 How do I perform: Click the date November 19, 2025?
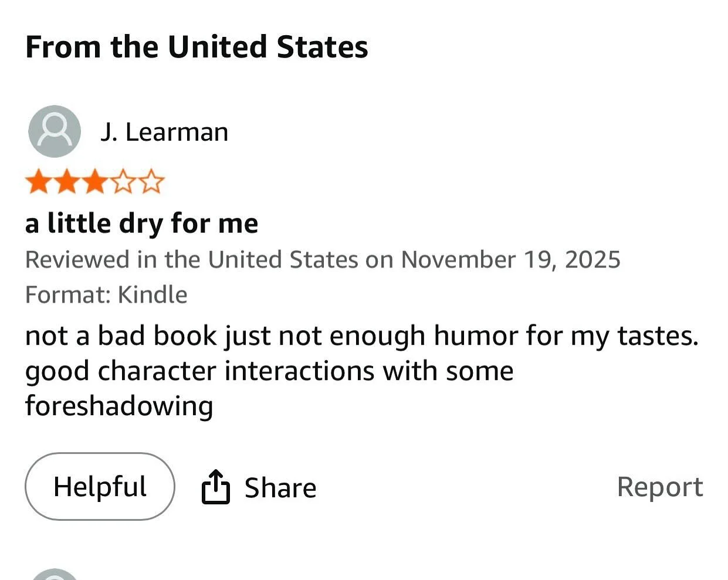(x=510, y=259)
